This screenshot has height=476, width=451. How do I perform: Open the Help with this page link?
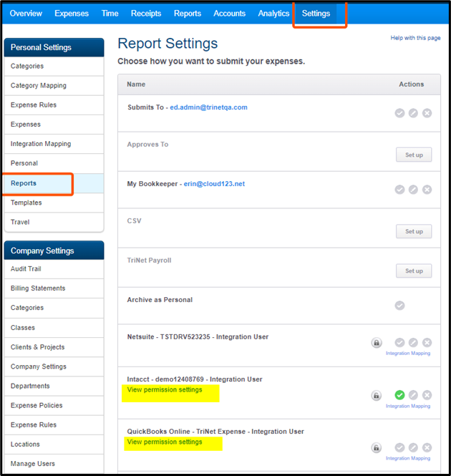415,38
